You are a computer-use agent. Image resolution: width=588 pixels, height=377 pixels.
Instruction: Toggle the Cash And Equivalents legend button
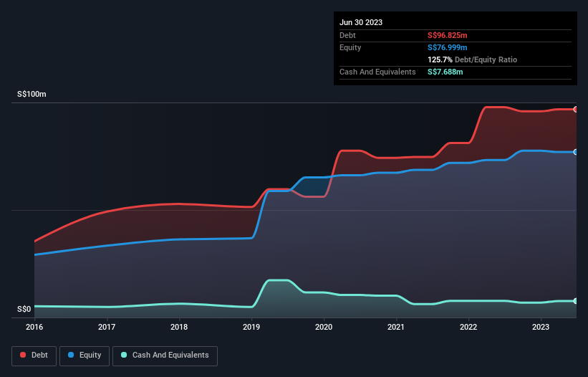[165, 355]
